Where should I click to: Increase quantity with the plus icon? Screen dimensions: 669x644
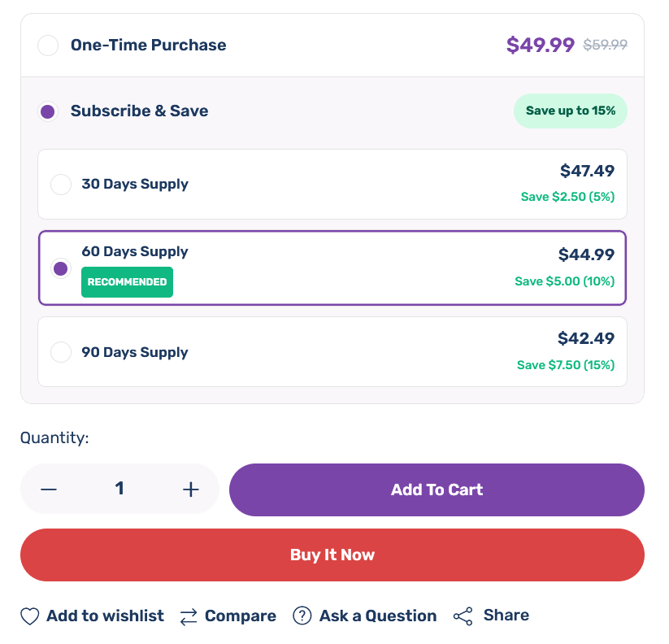pyautogui.click(x=191, y=489)
